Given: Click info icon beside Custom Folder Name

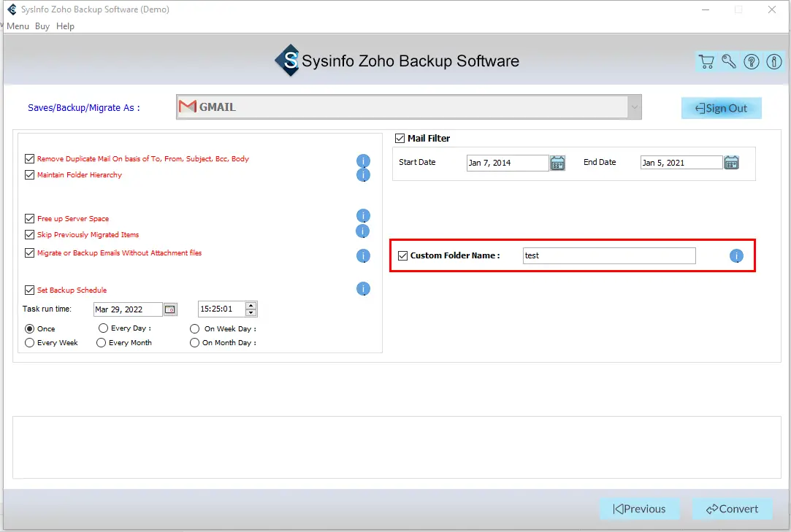Looking at the screenshot, I should pos(736,256).
